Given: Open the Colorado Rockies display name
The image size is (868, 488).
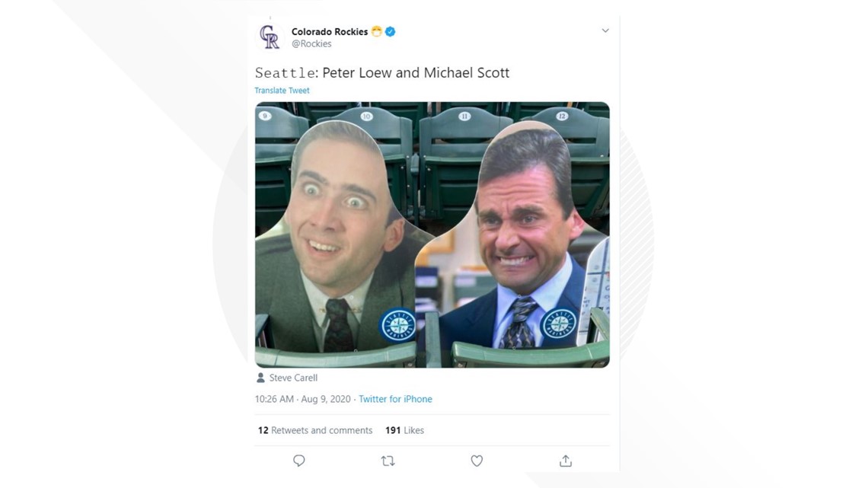Looking at the screenshot, I should (330, 31).
